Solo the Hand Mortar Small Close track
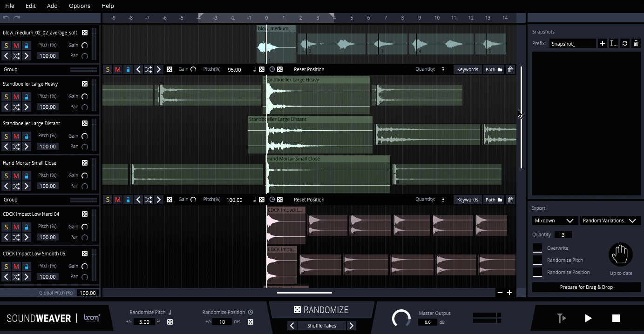The image size is (644, 334). (x=5, y=175)
